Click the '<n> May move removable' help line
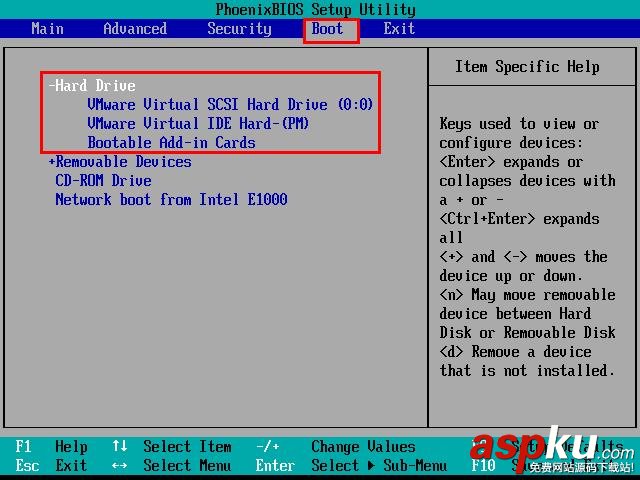640x480 pixels. click(x=527, y=295)
